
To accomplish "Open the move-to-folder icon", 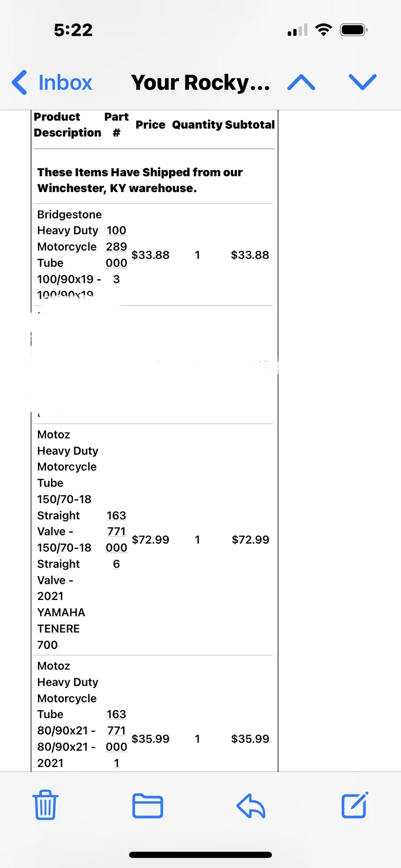I will point(148,806).
